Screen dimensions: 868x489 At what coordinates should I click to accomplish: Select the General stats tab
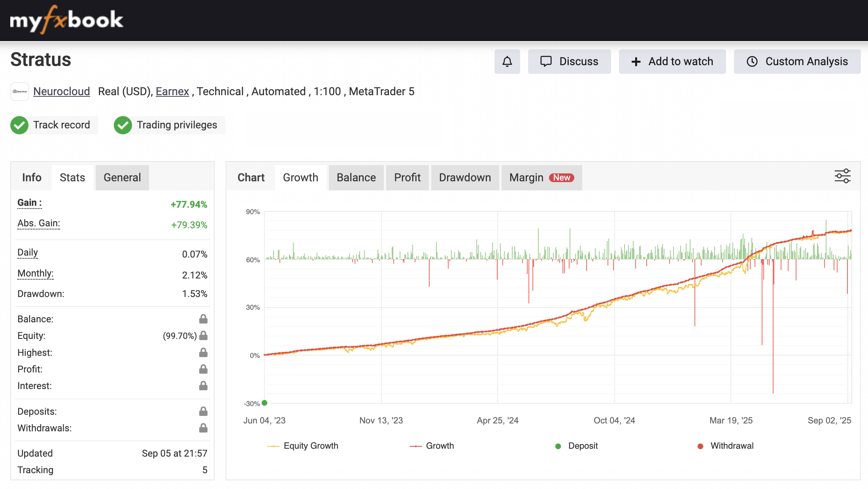pyautogui.click(x=122, y=178)
